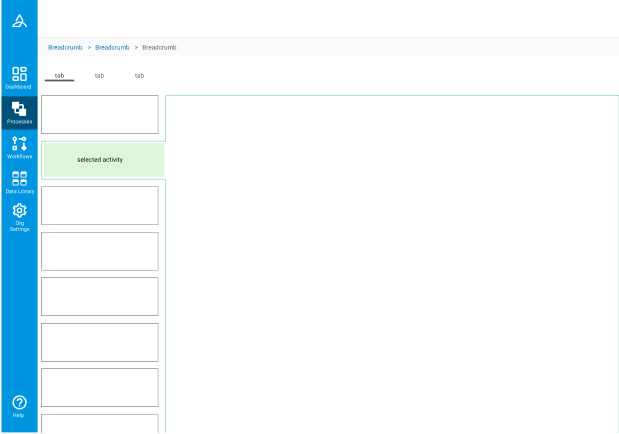
Task: Open the Dashboard section in sidebar
Action: pyautogui.click(x=19, y=77)
